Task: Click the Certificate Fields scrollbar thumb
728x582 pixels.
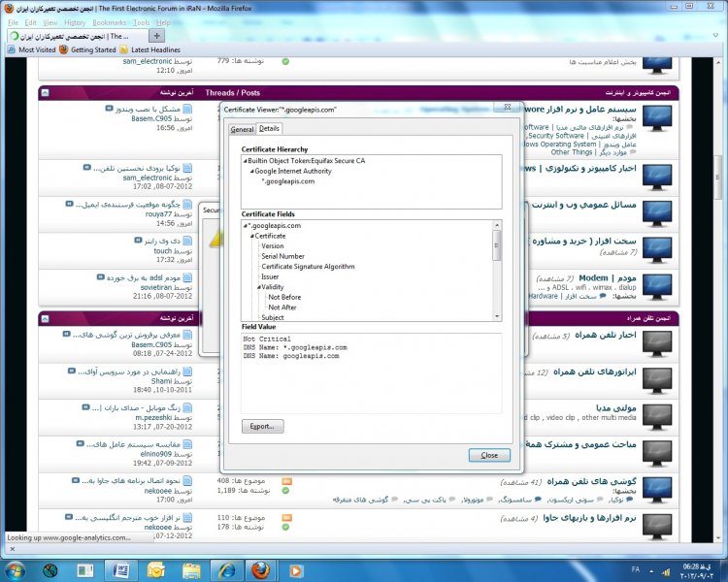Action: 497,245
